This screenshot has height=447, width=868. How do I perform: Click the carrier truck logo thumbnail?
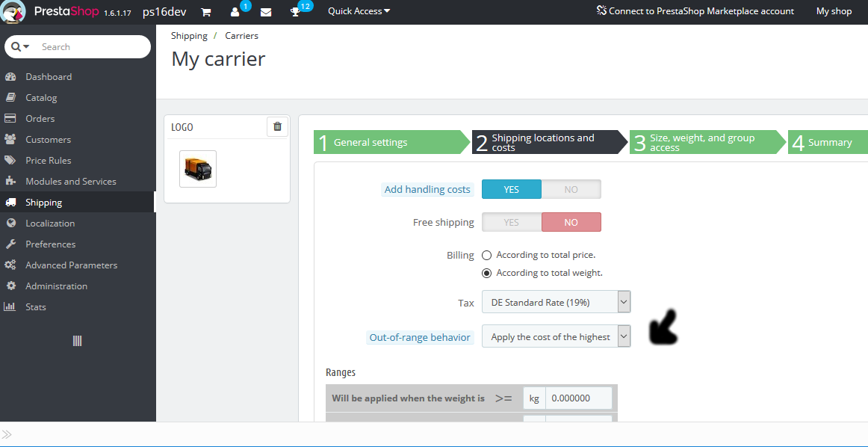pyautogui.click(x=198, y=169)
